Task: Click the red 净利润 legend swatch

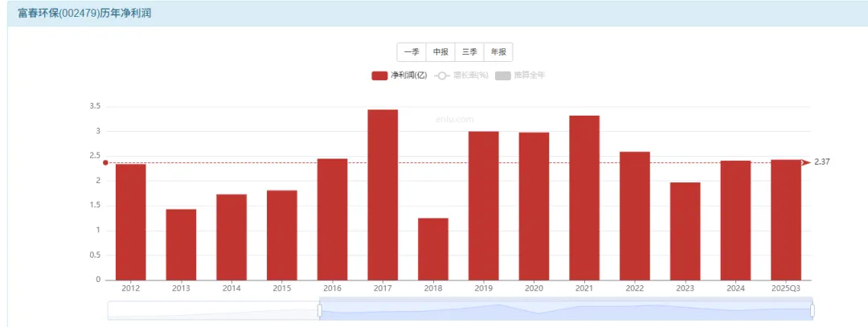Action: point(379,76)
